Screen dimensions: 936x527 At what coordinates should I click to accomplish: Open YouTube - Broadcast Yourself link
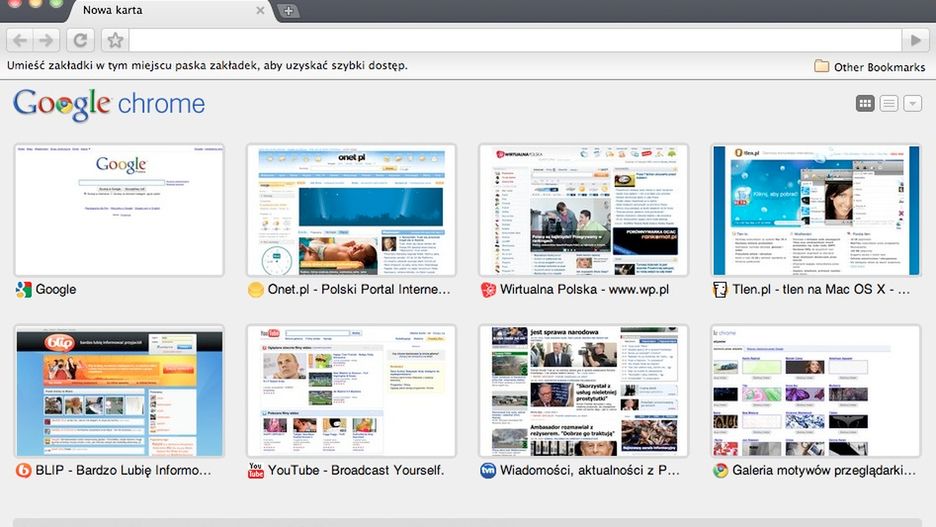[356, 470]
